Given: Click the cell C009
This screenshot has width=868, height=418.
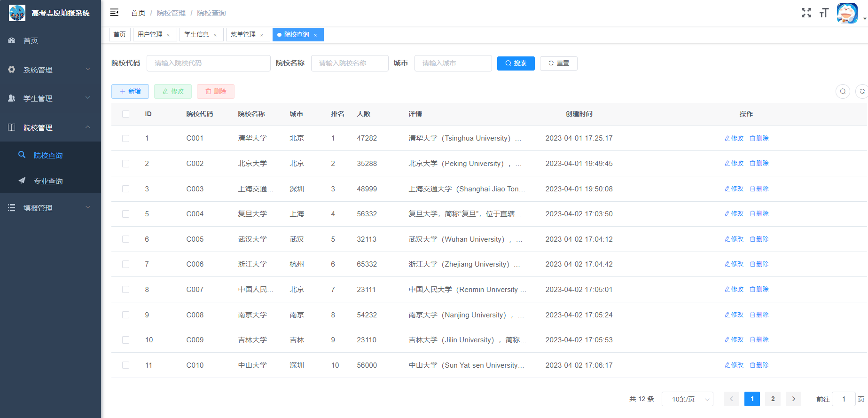Looking at the screenshot, I should [x=195, y=340].
